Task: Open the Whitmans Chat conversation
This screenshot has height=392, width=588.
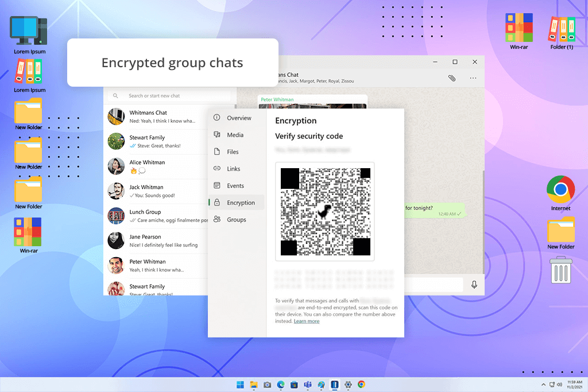Action: pos(156,117)
